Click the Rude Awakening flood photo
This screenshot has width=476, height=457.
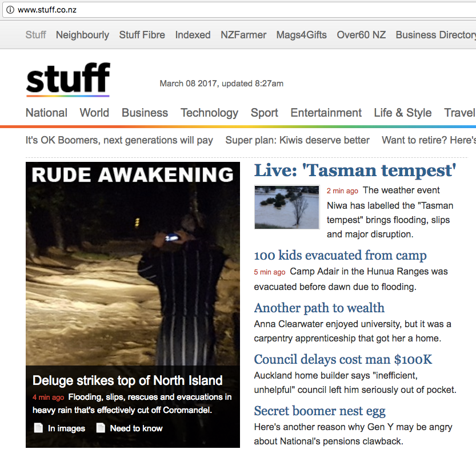[x=133, y=264]
